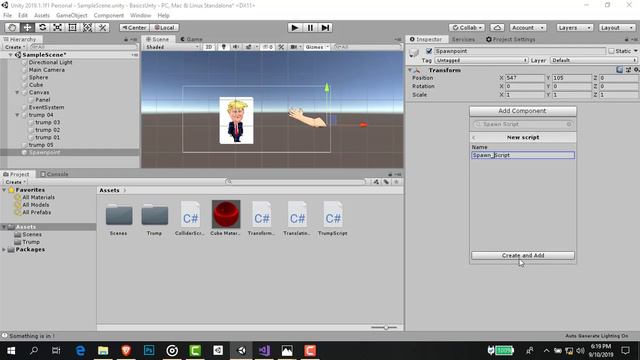Viewport: 640px width, 360px height.
Task: Open scene effects image icon
Action: click(249, 47)
